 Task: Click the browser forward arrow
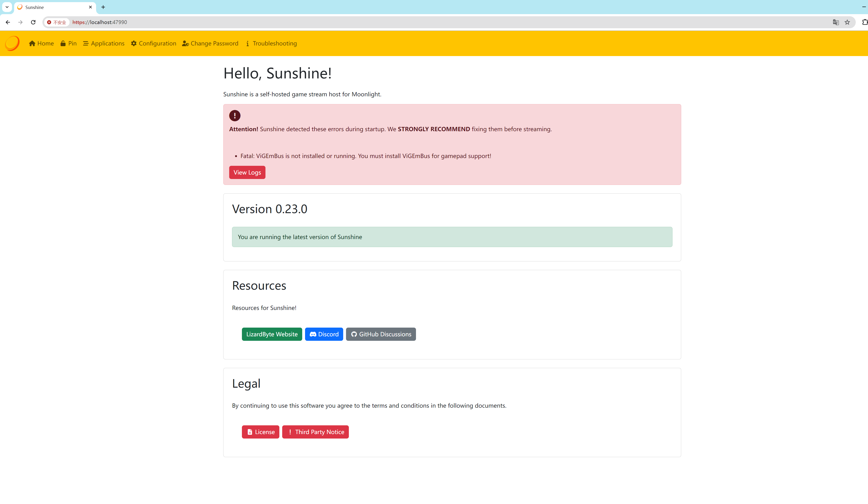[x=20, y=22]
